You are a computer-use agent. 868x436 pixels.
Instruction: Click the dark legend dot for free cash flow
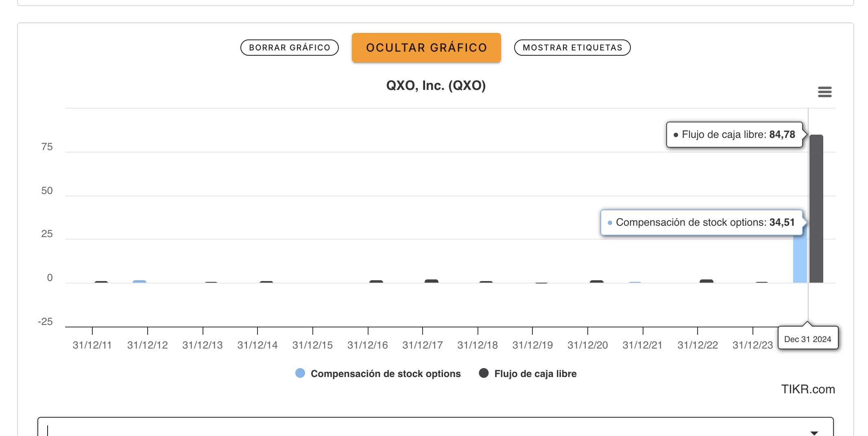pos(484,373)
